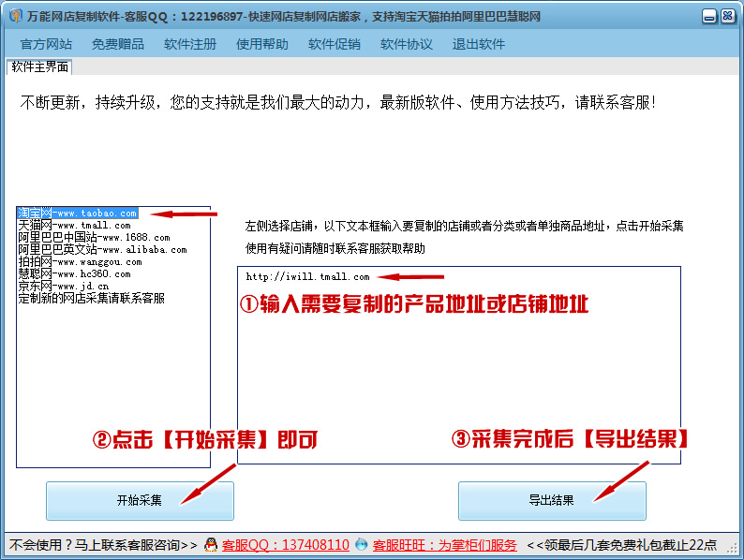Select 天猫网-www.tmall.com in the store list

[x=74, y=226]
